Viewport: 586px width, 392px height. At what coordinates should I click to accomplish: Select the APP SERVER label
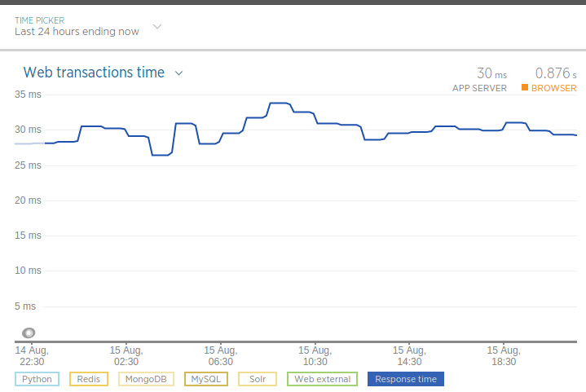click(x=479, y=88)
